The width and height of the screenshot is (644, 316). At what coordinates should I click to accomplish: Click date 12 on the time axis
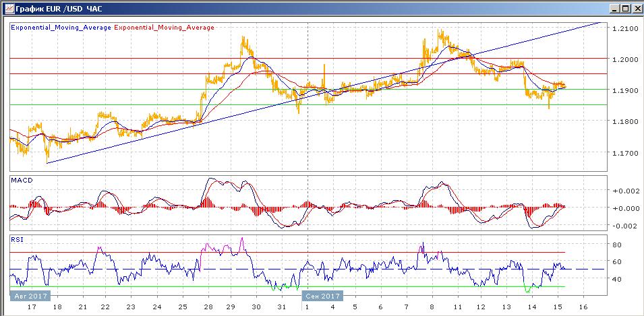click(481, 307)
